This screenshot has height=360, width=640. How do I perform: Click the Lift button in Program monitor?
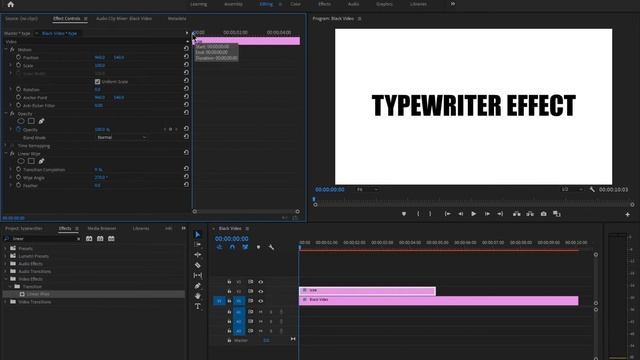(x=517, y=214)
